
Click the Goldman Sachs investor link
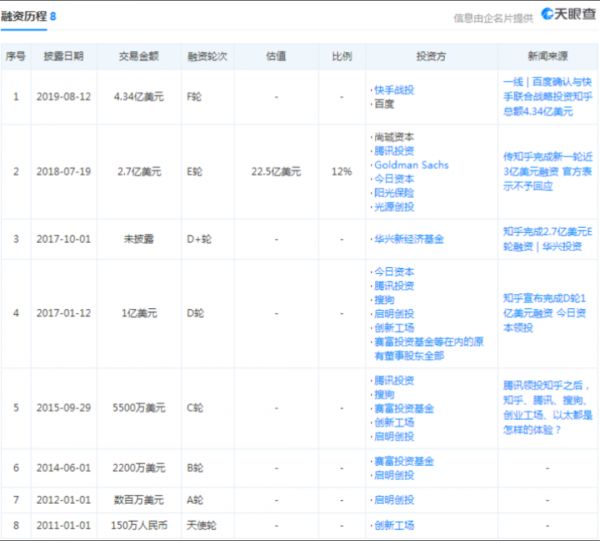pos(410,164)
